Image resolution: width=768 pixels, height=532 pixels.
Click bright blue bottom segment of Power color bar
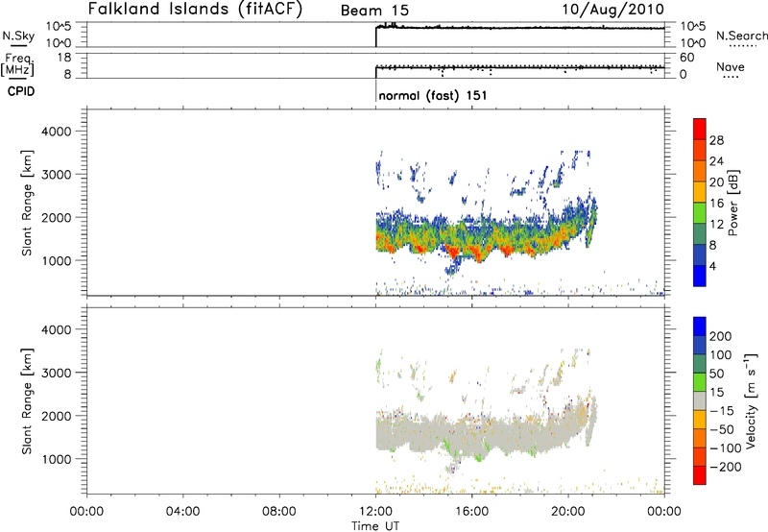click(700, 276)
